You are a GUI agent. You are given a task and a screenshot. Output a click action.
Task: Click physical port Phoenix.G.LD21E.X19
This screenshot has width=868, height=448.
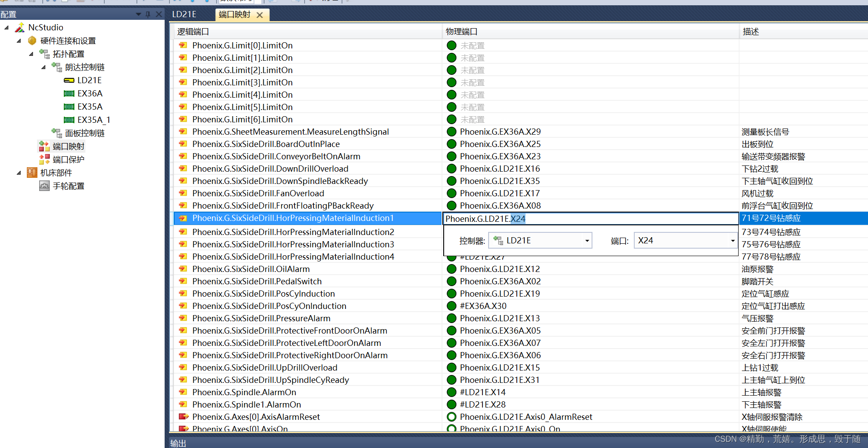(x=500, y=294)
